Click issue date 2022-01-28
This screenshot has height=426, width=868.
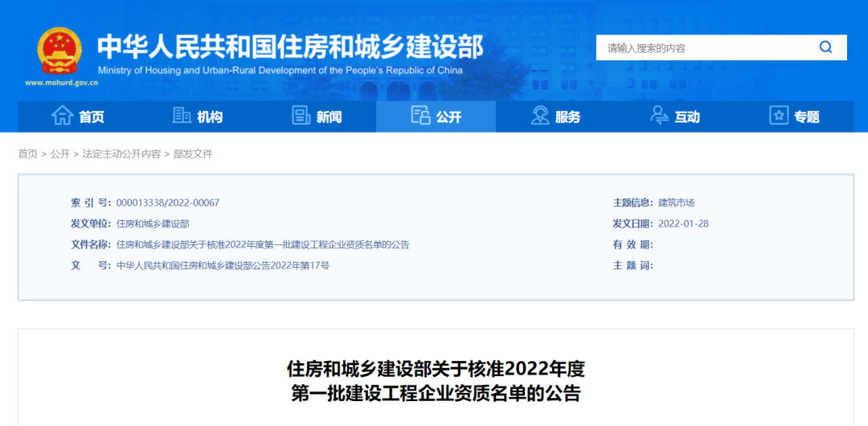point(684,223)
